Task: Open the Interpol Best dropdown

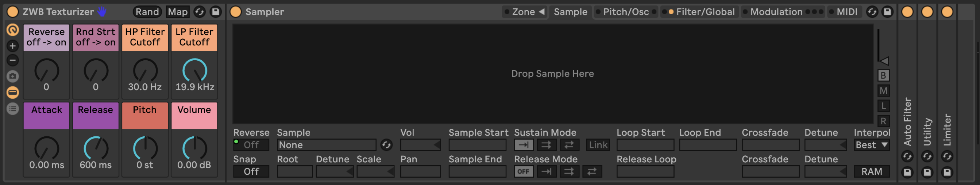Action: click(x=871, y=145)
